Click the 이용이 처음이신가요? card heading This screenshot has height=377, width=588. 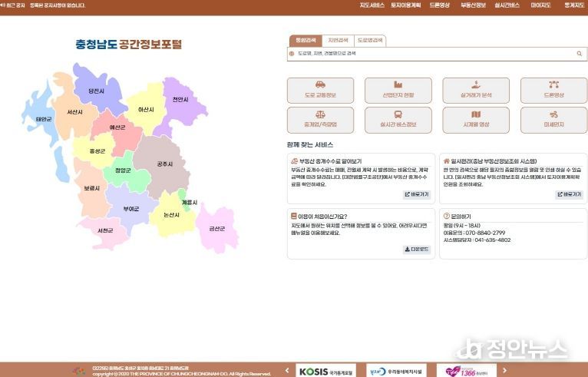(x=322, y=217)
